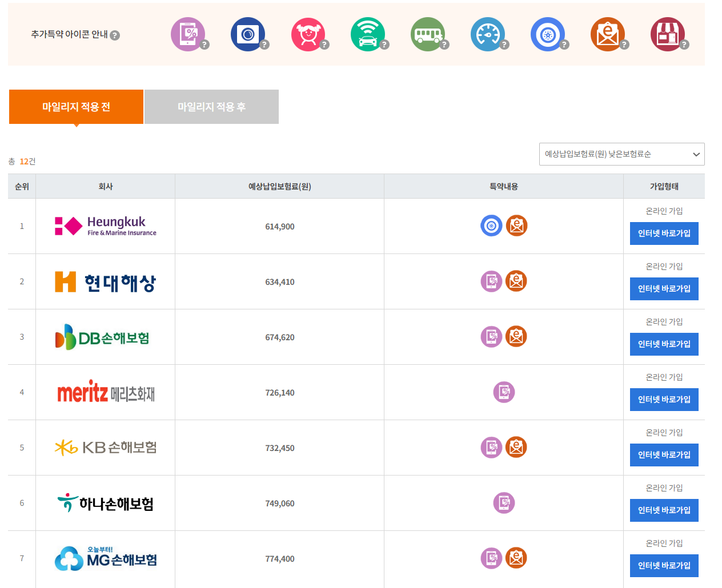
Task: Click the KB손해보험 company logo
Action: 106,448
